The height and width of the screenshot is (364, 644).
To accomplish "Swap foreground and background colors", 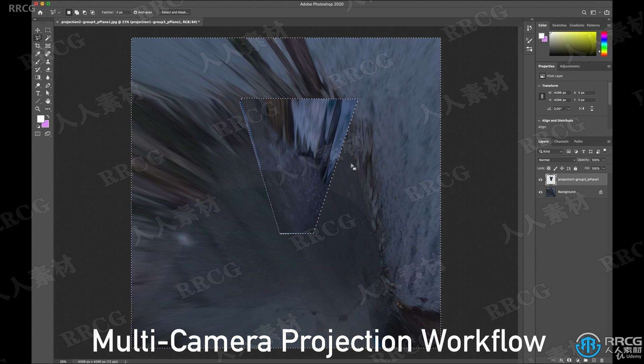I will click(x=48, y=117).
